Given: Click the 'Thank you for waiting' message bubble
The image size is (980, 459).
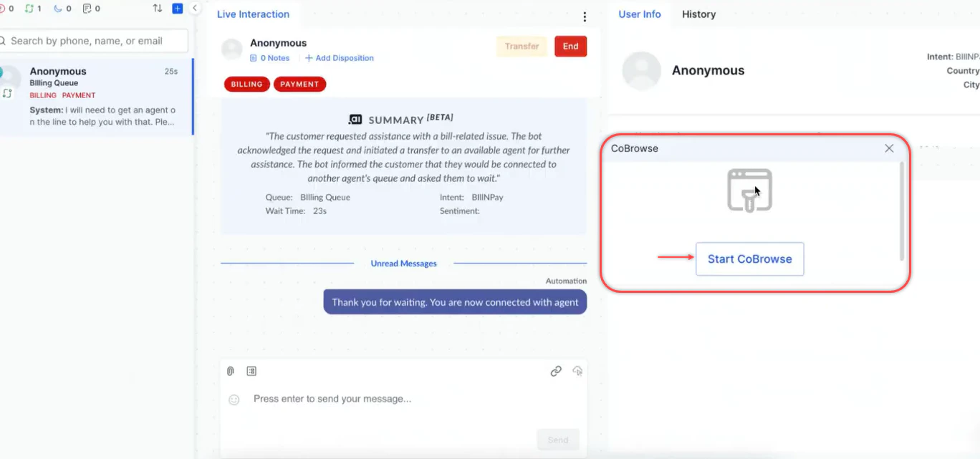Looking at the screenshot, I should [x=455, y=302].
